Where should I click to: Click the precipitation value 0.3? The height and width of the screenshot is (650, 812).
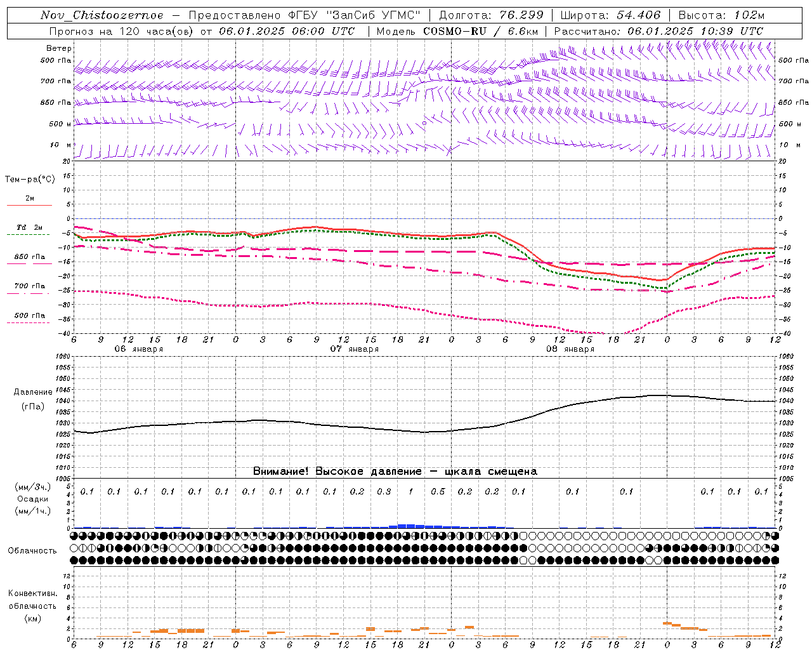tap(384, 491)
